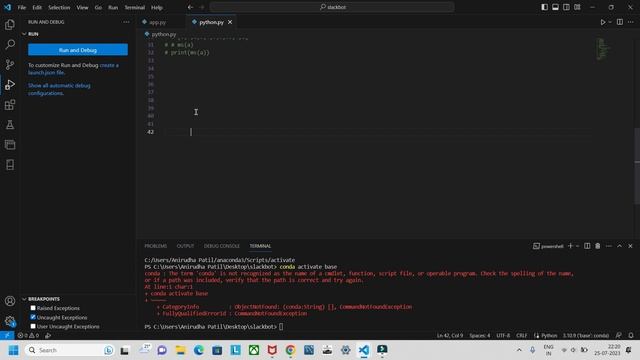
Task: Select the Terminal panel tab
Action: [260, 246]
